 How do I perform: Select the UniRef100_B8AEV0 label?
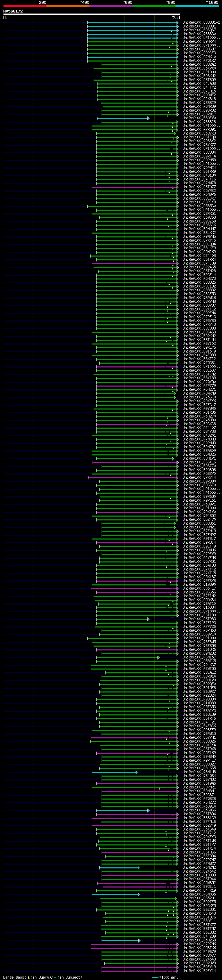click(x=199, y=118)
